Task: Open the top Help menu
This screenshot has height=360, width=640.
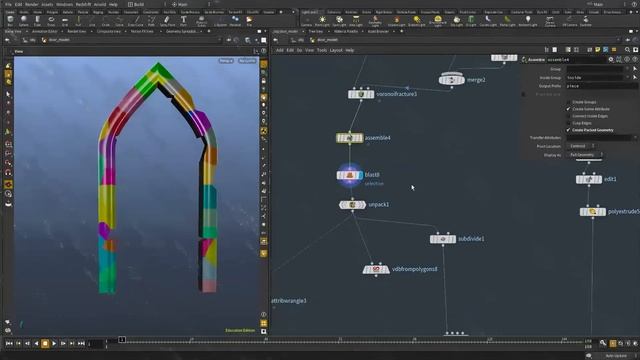Action: click(x=113, y=4)
